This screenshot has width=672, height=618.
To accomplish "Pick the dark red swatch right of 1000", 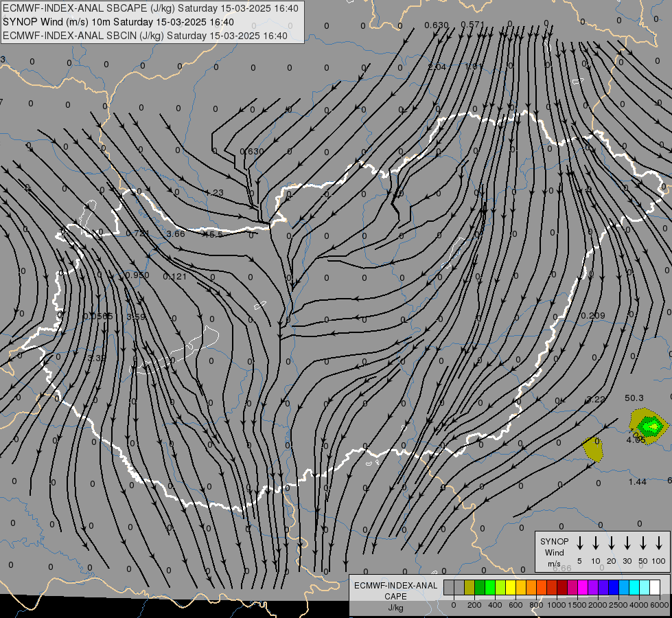I will tap(562, 587).
